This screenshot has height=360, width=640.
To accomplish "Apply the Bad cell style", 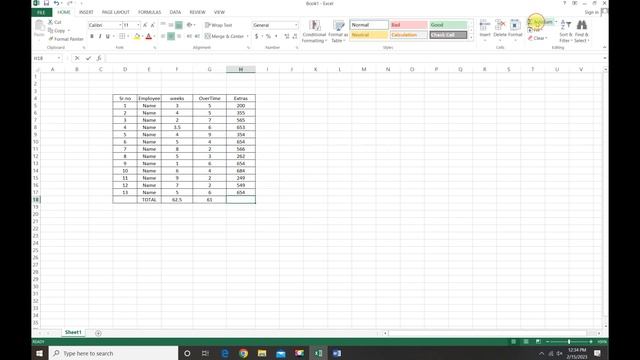I will (x=408, y=25).
